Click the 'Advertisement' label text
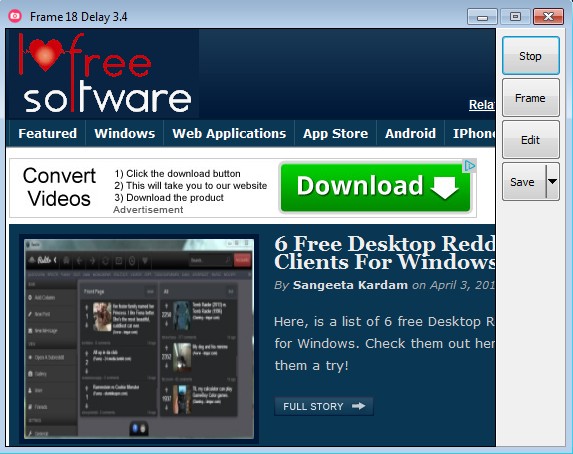This screenshot has height=454, width=573. pyautogui.click(x=148, y=210)
